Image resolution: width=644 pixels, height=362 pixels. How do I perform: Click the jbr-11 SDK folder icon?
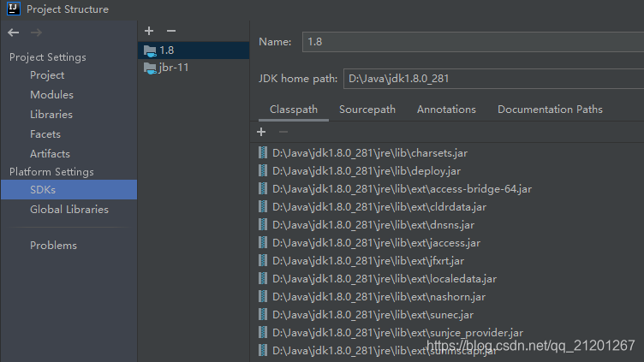point(150,68)
